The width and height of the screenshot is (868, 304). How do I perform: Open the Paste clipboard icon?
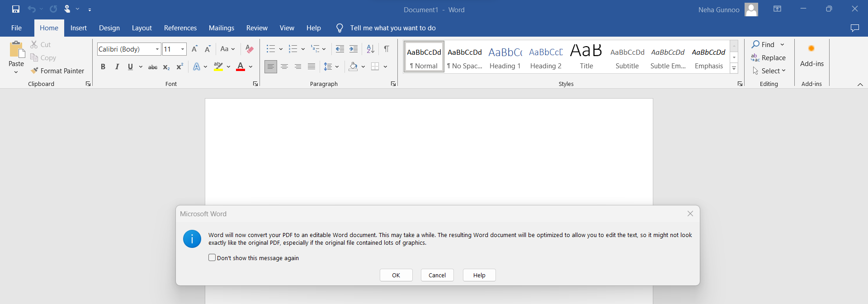coord(17,50)
